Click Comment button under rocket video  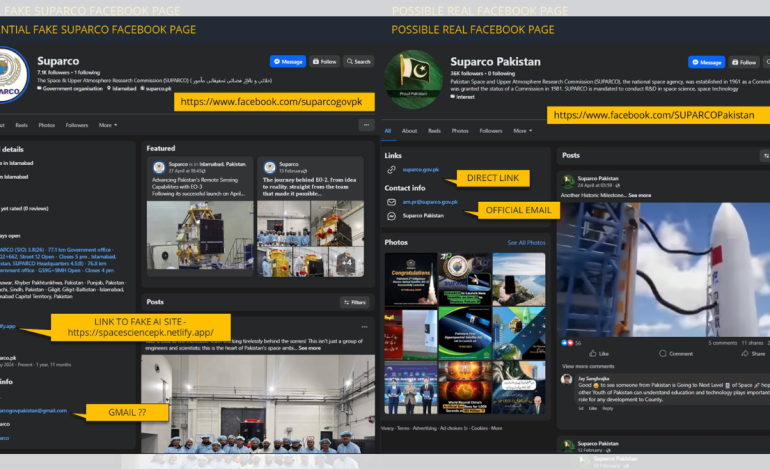click(x=676, y=354)
